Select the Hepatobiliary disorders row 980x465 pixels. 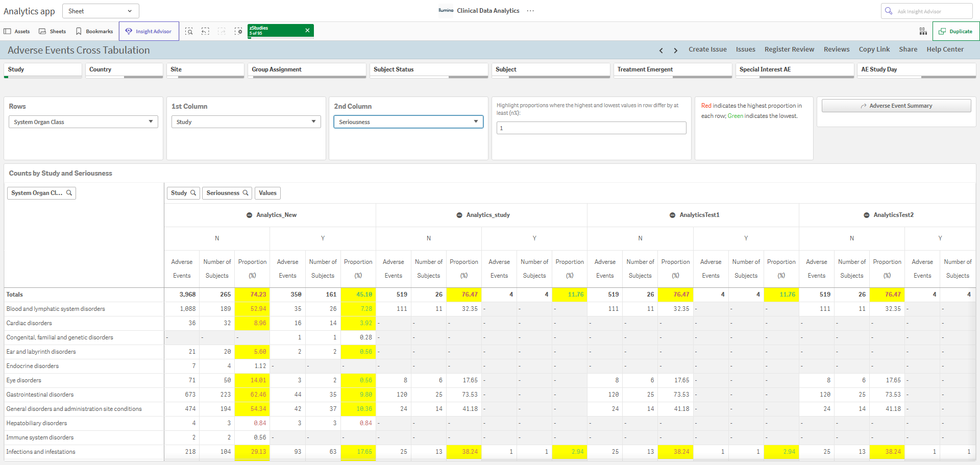[37, 423]
